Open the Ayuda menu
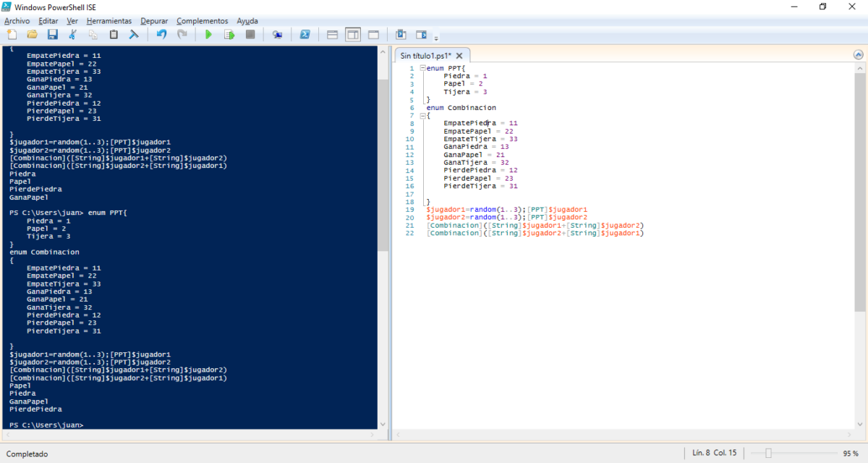This screenshot has width=868, height=463. point(247,20)
